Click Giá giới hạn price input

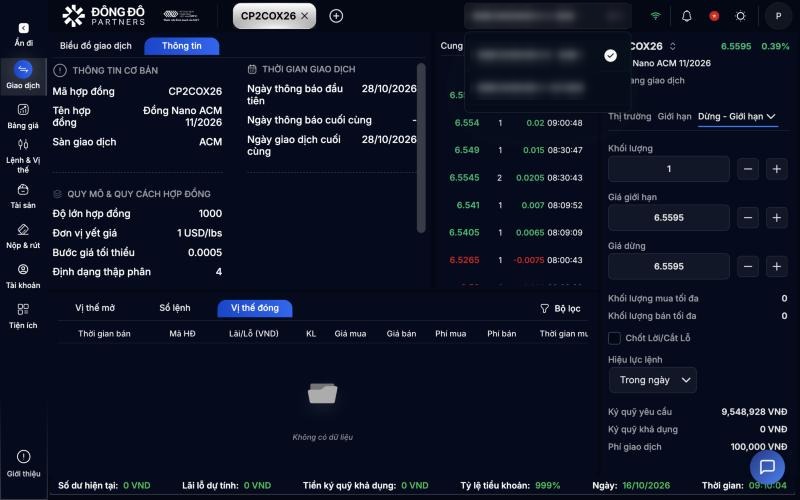(668, 218)
